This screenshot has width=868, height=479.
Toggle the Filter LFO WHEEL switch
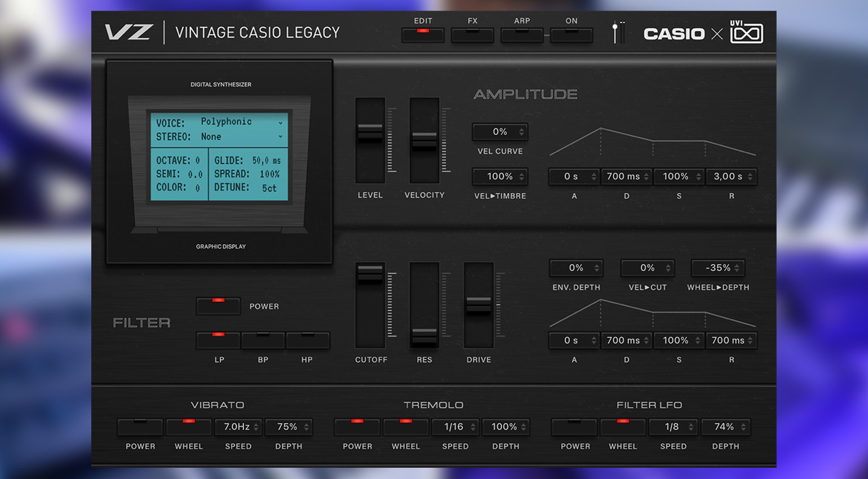coord(623,427)
